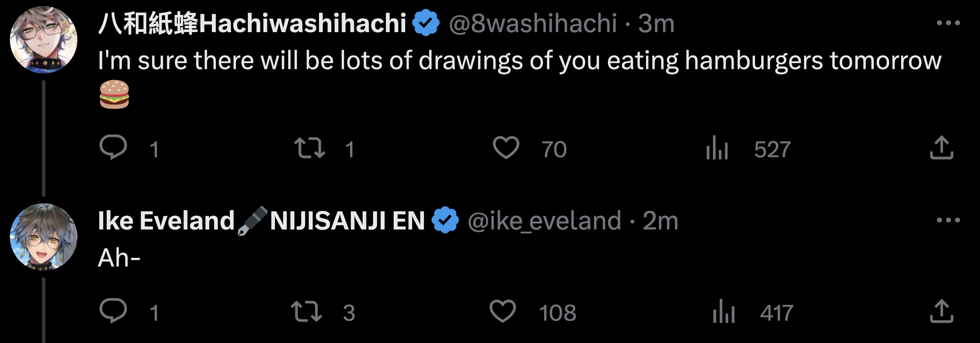View analytics showing 527 views

(717, 148)
